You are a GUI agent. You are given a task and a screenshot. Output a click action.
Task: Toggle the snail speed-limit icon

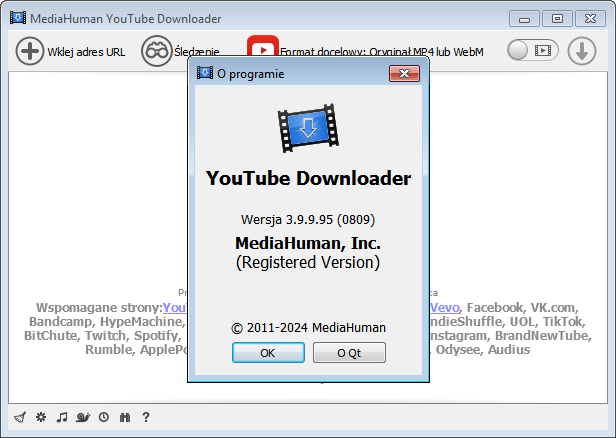tap(83, 417)
